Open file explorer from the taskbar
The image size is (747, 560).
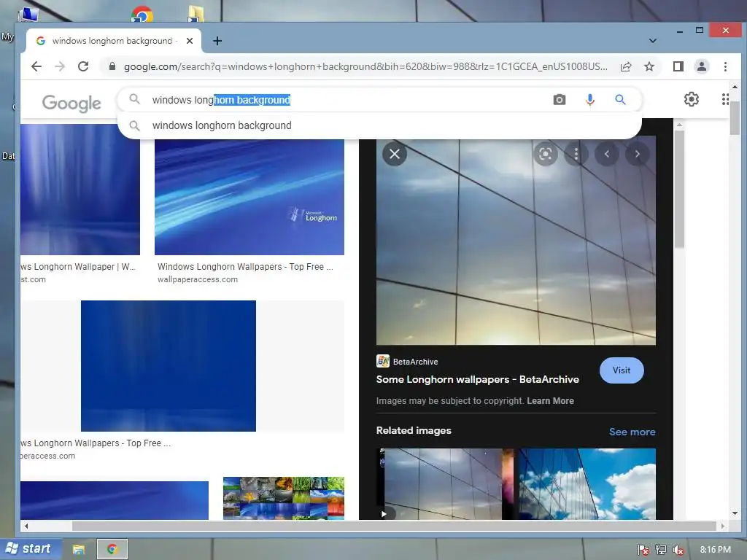(x=79, y=550)
